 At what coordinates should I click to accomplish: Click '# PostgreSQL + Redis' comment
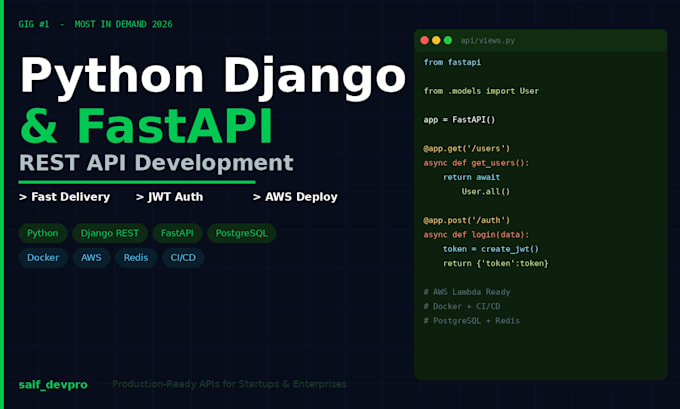point(471,321)
